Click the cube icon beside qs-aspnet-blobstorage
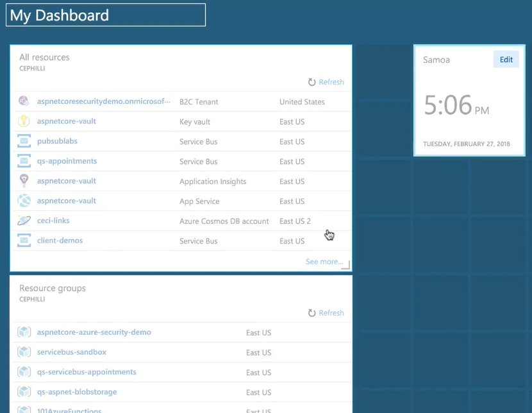The image size is (532, 413). pos(24,392)
